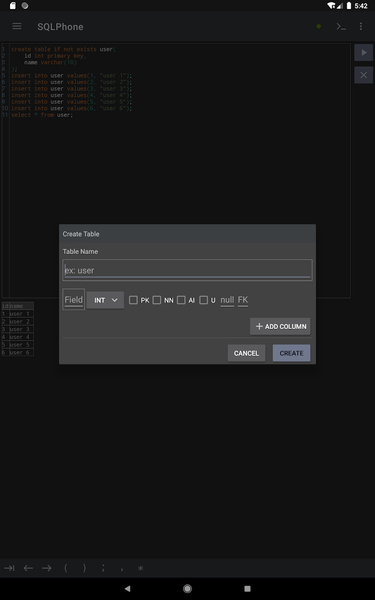
Task: Click the 'create table if not exists' line
Action: 63,49
